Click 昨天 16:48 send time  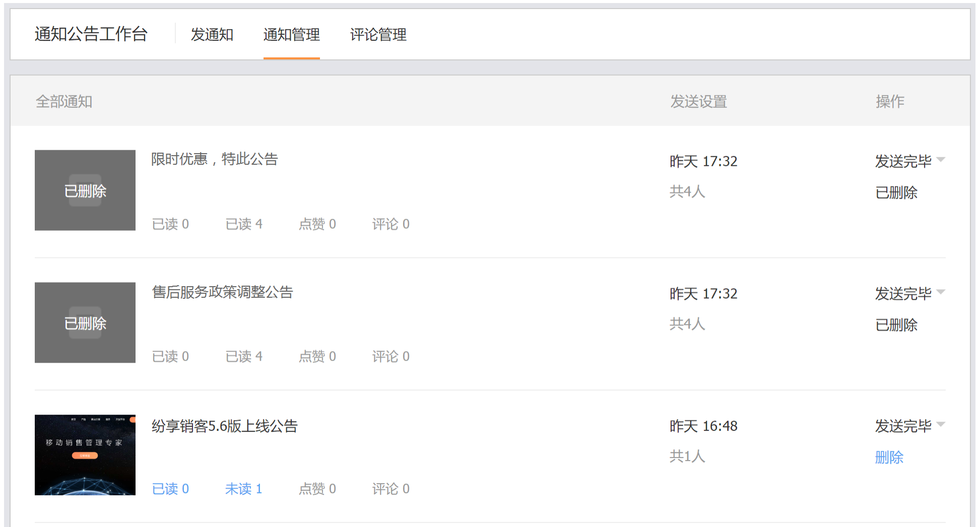tap(703, 426)
